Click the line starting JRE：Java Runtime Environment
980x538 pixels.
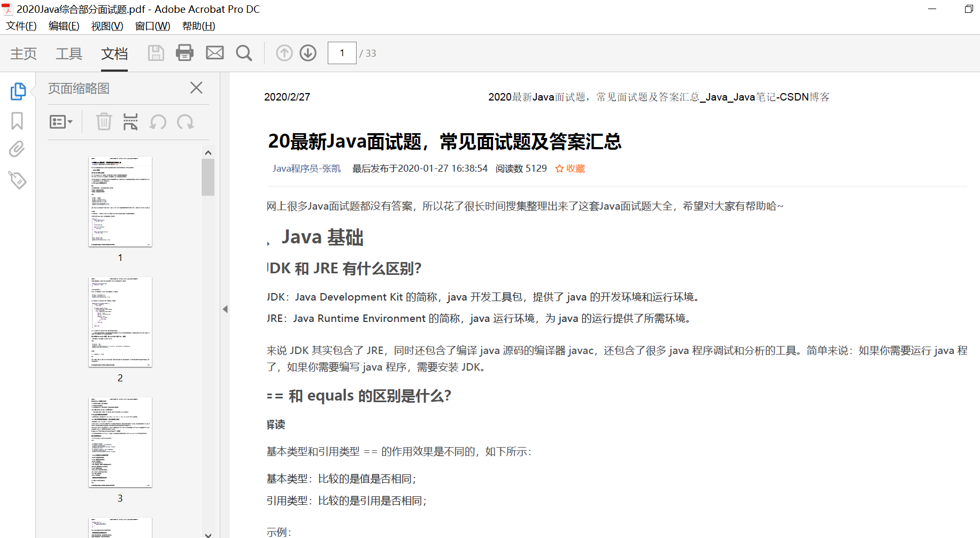tap(481, 319)
